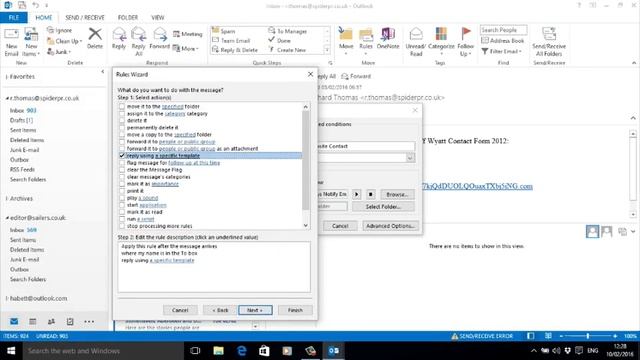The image size is (640, 360).
Task: Check the 'delete it' action
Action: click(x=122, y=120)
